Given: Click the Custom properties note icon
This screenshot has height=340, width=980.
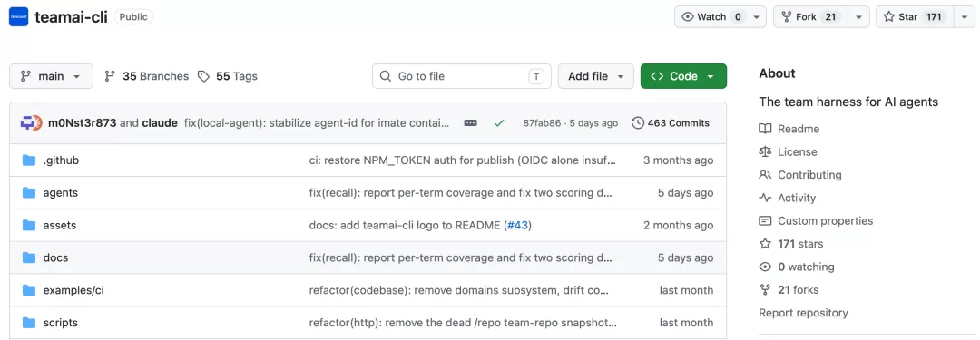Looking at the screenshot, I should [765, 220].
